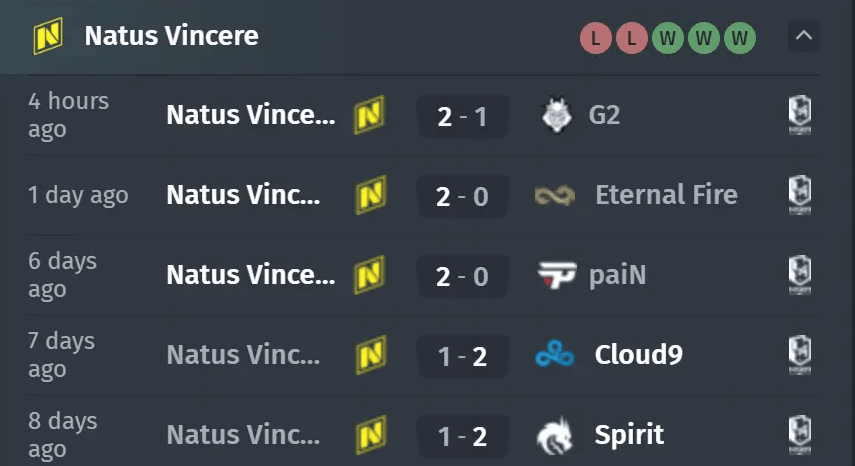The height and width of the screenshot is (466, 855).
Task: Click the G2 team logo
Action: 553,115
